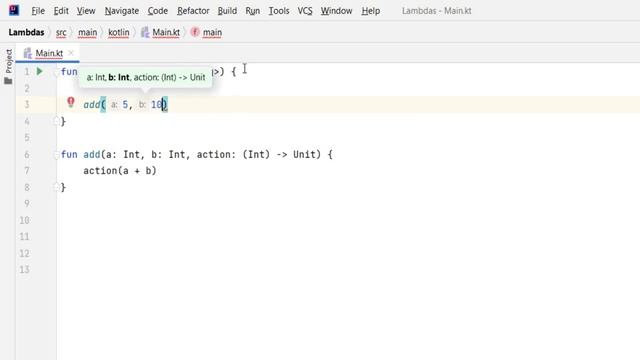Click the src breadcrumb
This screenshot has width=640, height=360.
click(x=61, y=32)
